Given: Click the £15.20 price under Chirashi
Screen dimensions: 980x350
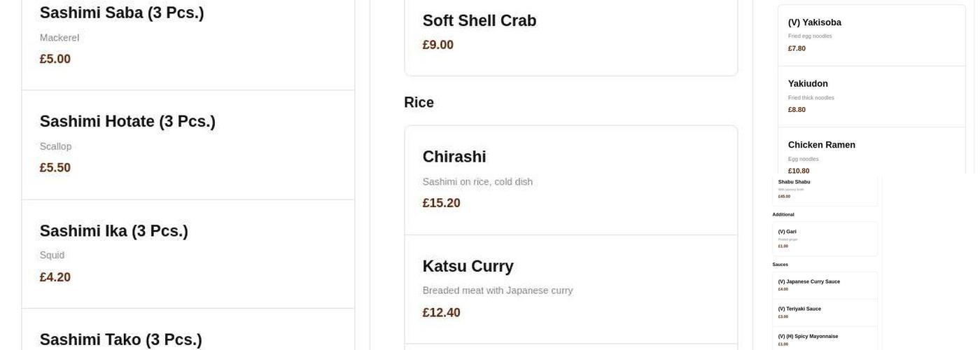Looking at the screenshot, I should tap(441, 203).
